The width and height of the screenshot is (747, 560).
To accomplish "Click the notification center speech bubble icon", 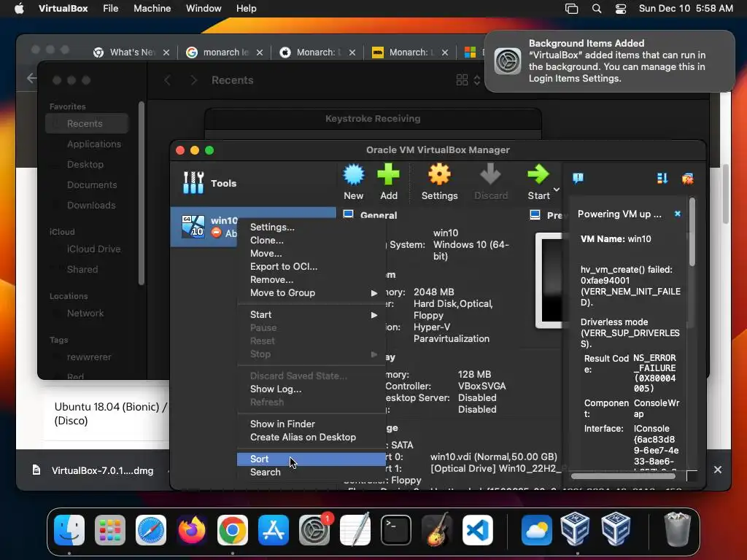I will click(578, 179).
